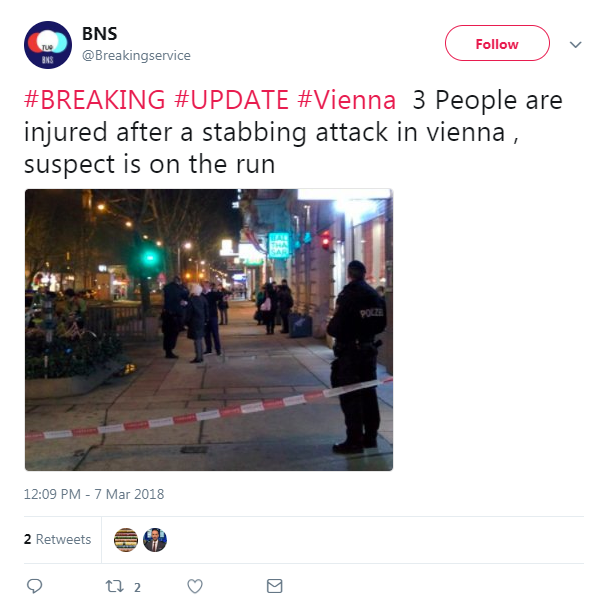
Task: Click the tweet text about stabbing attack
Action: pos(293,132)
